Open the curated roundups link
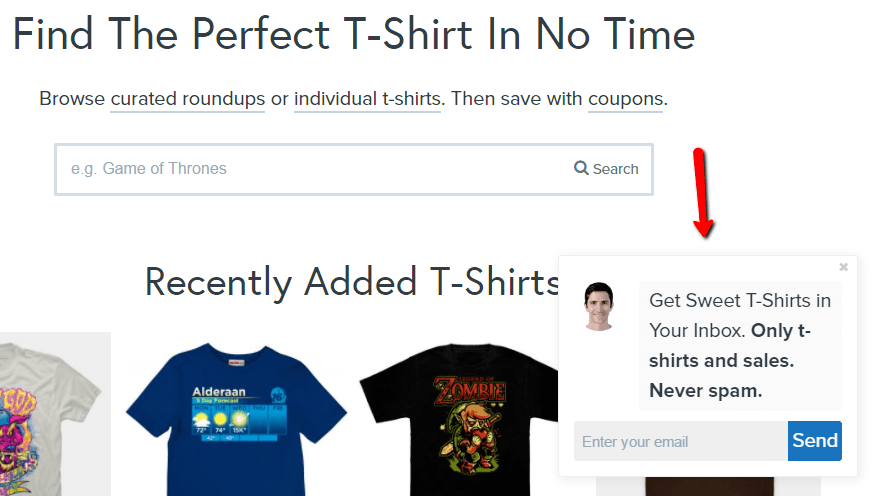 click(x=187, y=99)
